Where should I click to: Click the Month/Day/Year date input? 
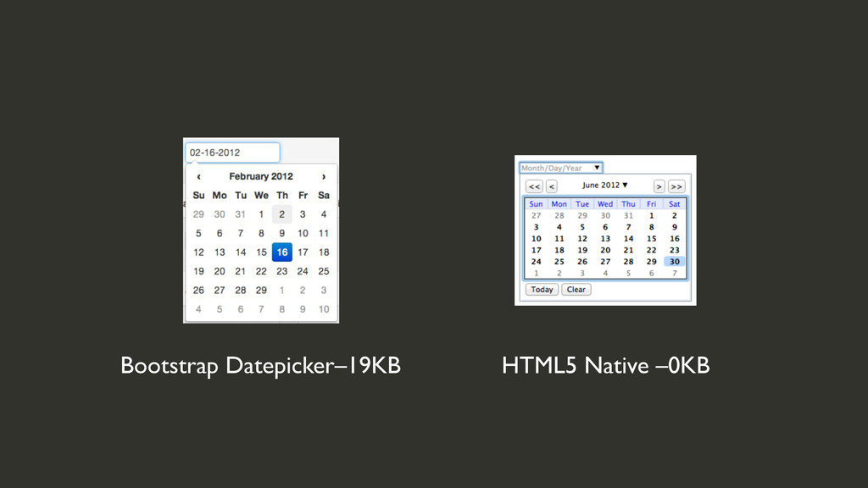(x=561, y=168)
